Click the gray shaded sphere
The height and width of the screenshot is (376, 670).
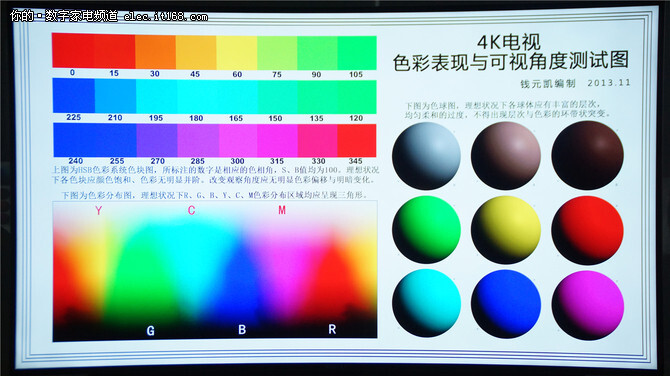(x=426, y=156)
